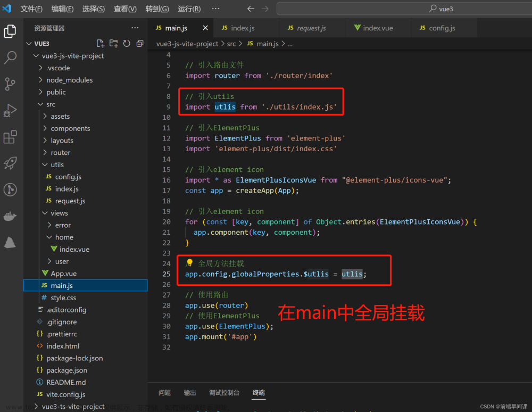Expand the public folder
Image resolution: width=532 pixels, height=412 pixels.
click(x=86, y=92)
